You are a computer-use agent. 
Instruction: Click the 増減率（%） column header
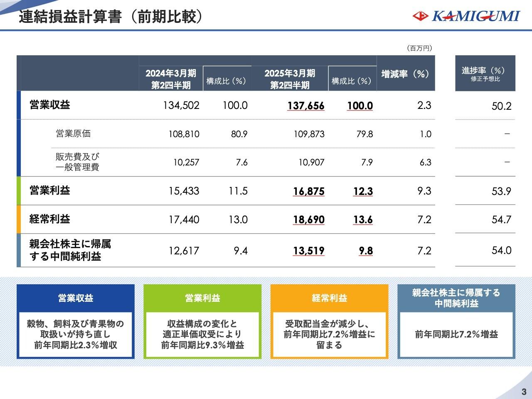tap(406, 74)
